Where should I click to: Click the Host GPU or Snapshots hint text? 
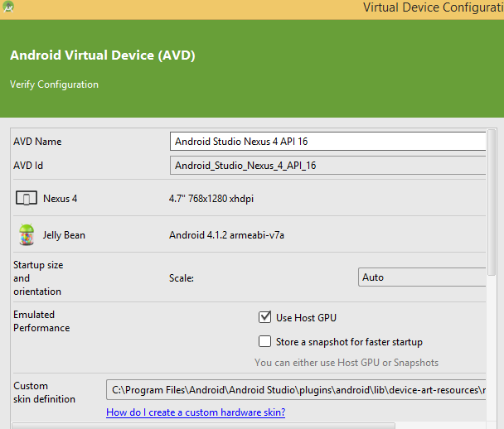(x=346, y=363)
